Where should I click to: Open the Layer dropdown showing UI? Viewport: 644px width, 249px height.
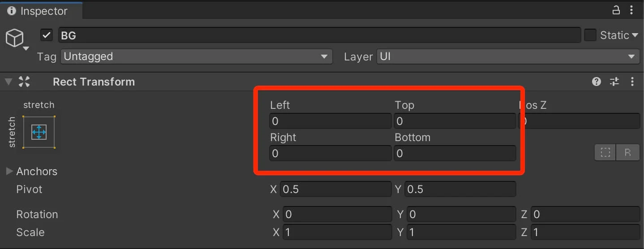click(508, 56)
